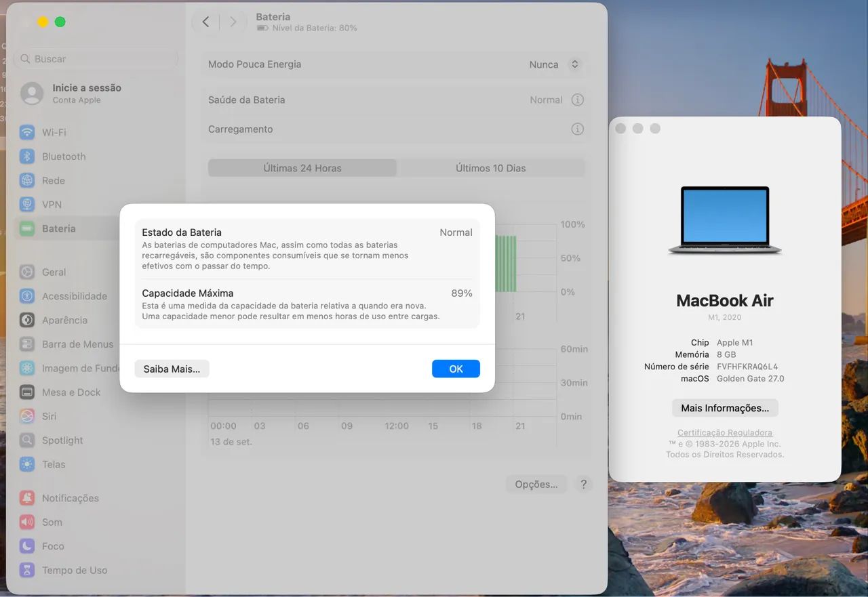Open the Mesa e Dock icon

27,392
